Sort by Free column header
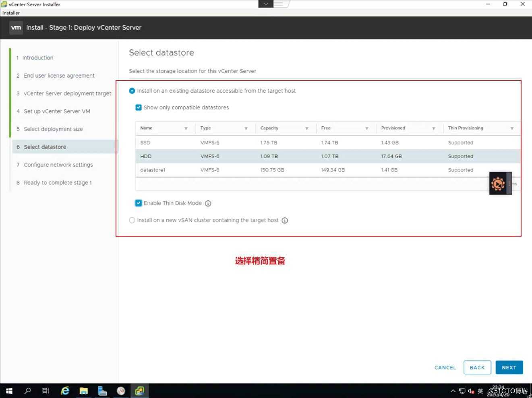This screenshot has height=398, width=532. 326,128
